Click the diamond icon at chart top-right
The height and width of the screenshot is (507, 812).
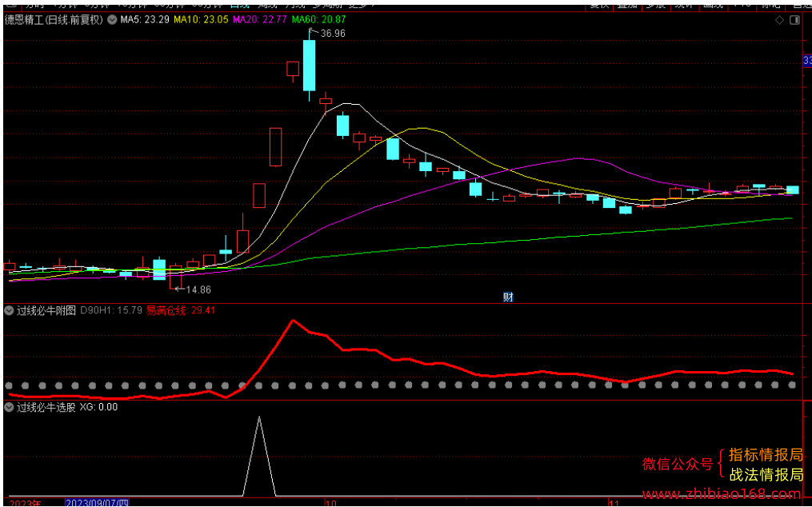click(x=779, y=20)
